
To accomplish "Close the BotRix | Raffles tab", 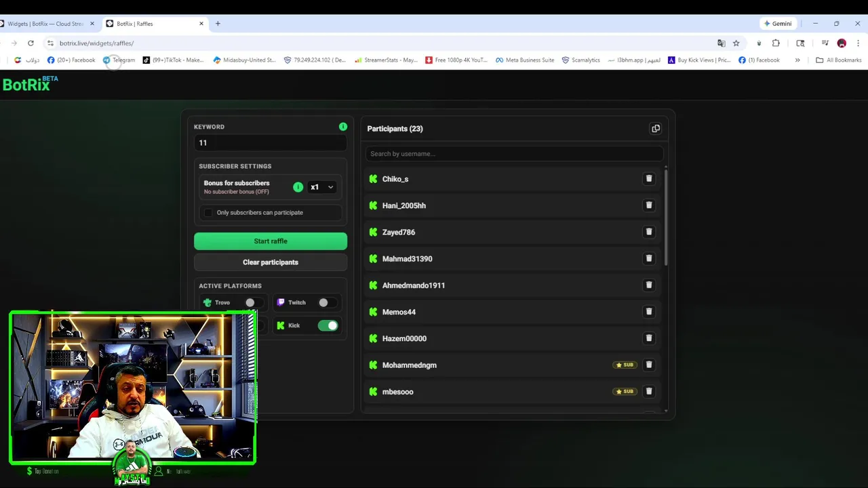I will pos(201,24).
